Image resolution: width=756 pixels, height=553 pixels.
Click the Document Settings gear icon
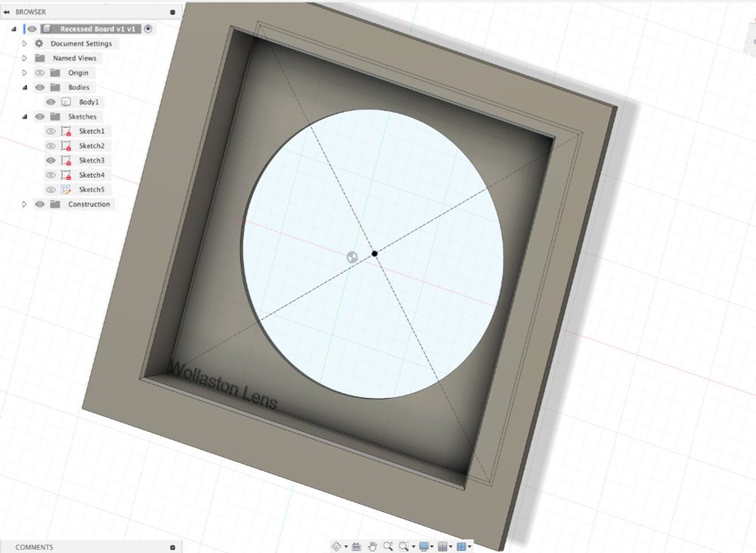pos(39,44)
